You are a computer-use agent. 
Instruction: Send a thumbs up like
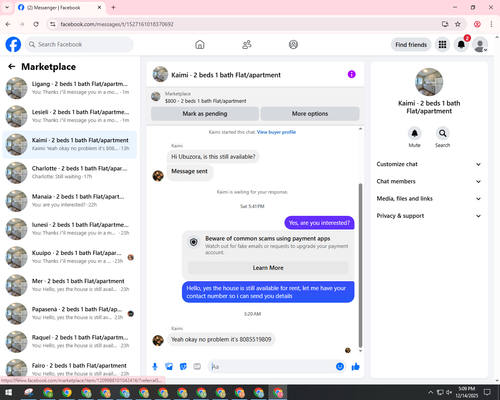pos(356,367)
